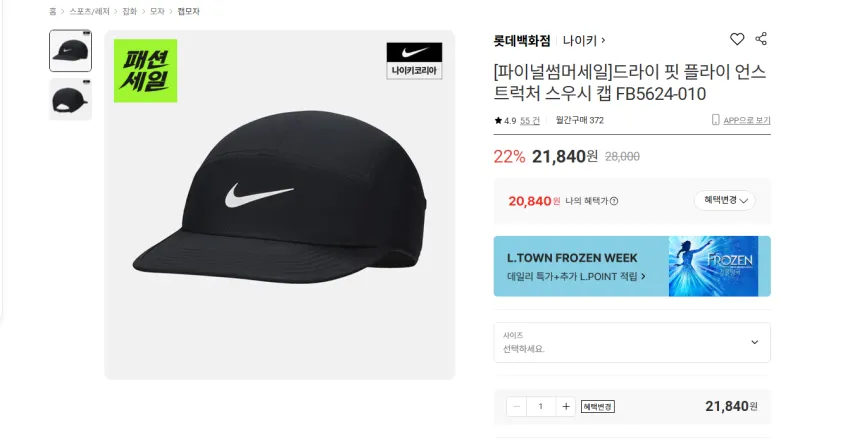Viewport: 850px width, 442px height.
Task: Select the second cap back-view thumbnail
Action: pos(70,99)
